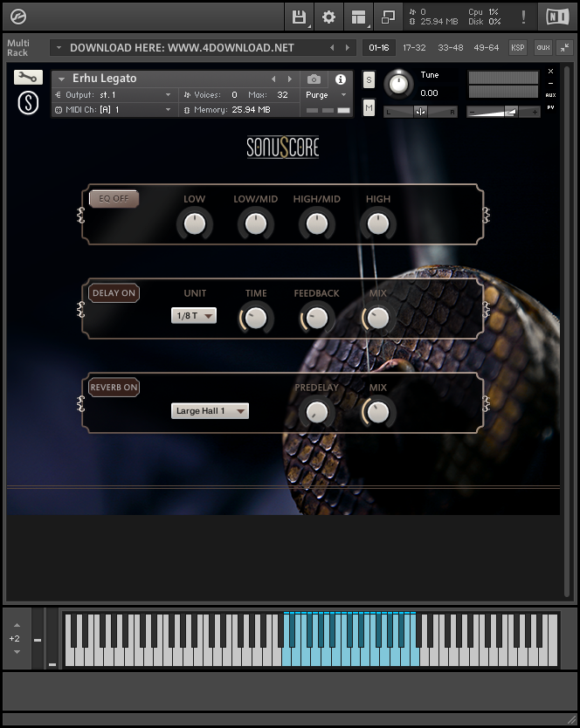Click the Sonuscore logo banner
This screenshot has width=580, height=728.
click(282, 148)
